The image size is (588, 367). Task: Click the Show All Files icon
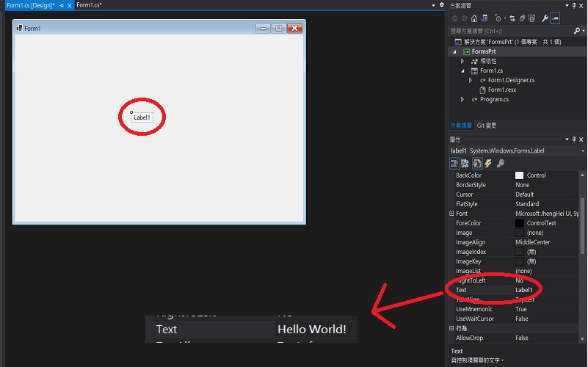click(x=531, y=18)
